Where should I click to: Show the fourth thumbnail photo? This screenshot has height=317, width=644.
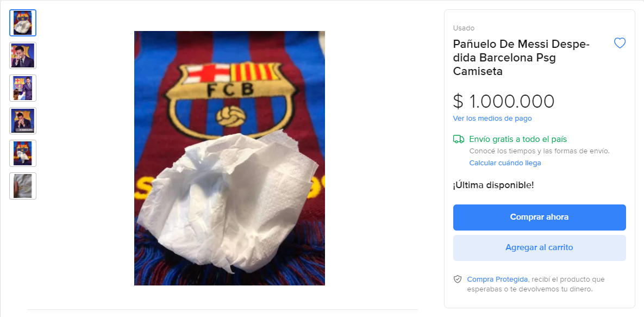[x=23, y=121]
